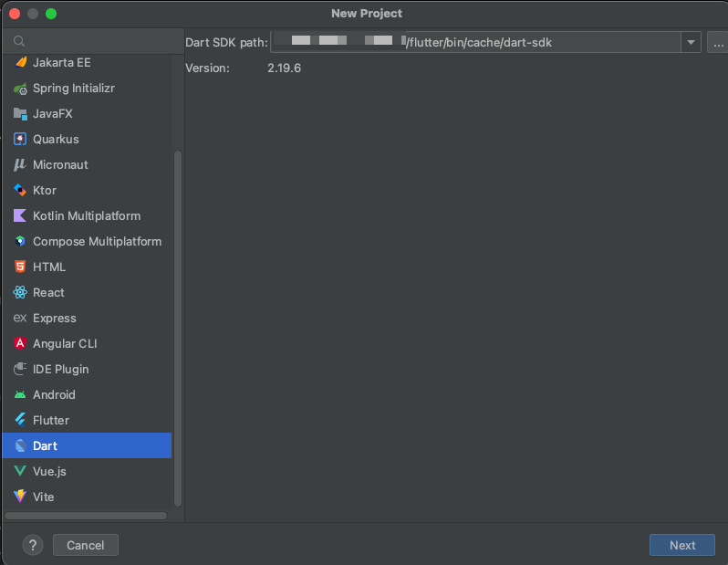The height and width of the screenshot is (565, 728).
Task: Select Micronaut in sidebar
Action: click(x=87, y=164)
